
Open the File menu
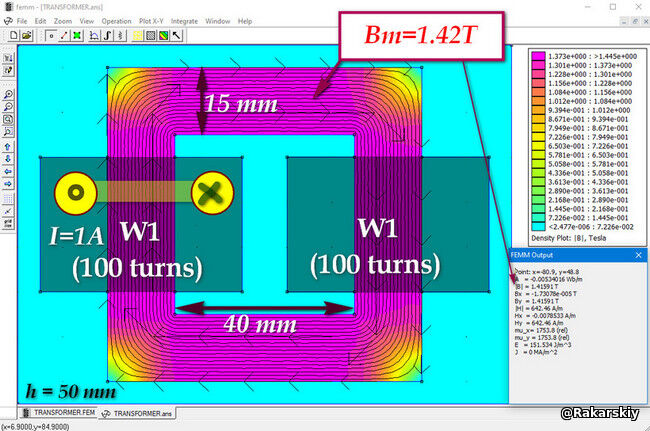[22, 21]
